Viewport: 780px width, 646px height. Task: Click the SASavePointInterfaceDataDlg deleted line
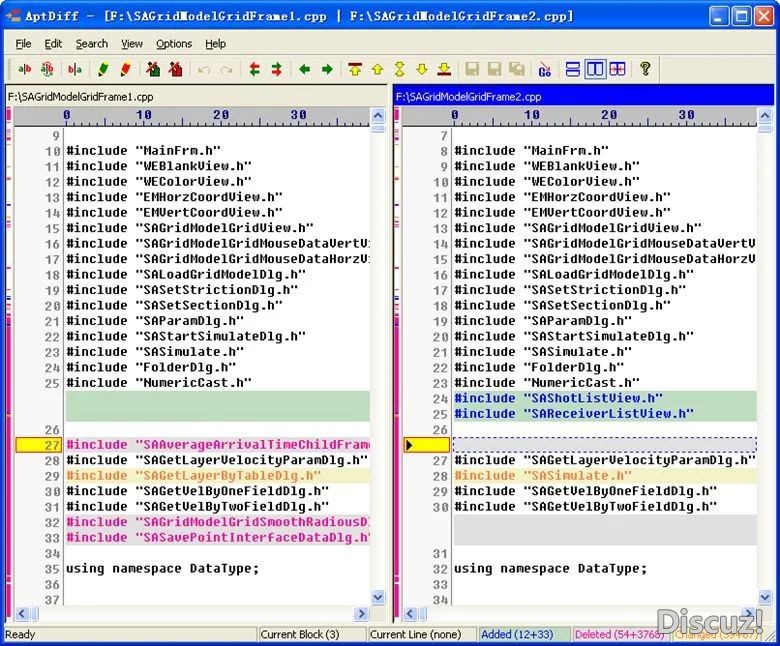218,538
